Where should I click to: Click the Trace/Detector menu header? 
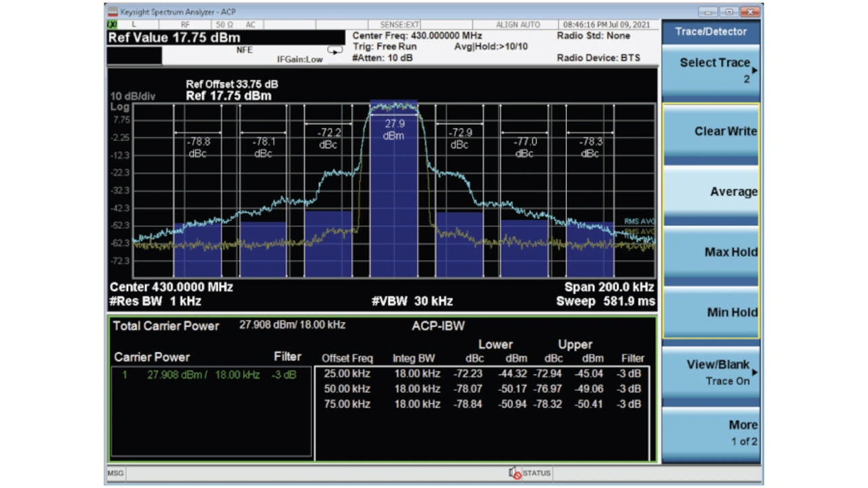(711, 32)
